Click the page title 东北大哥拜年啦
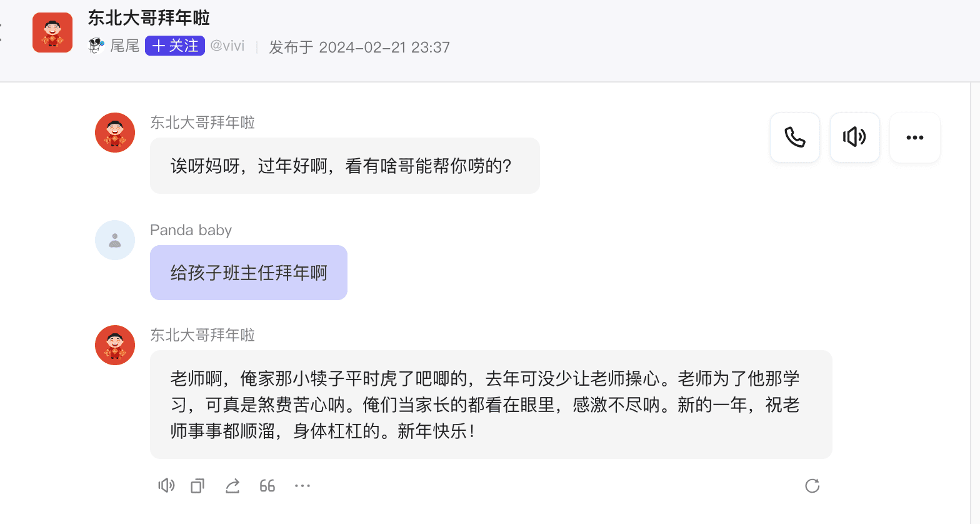 149,18
